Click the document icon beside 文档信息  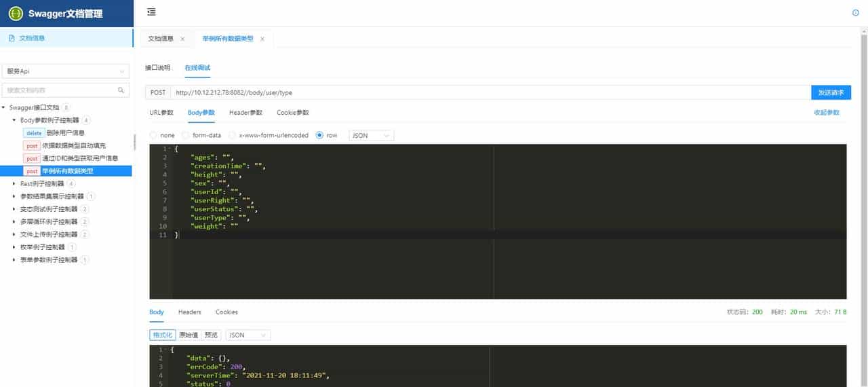click(x=12, y=38)
